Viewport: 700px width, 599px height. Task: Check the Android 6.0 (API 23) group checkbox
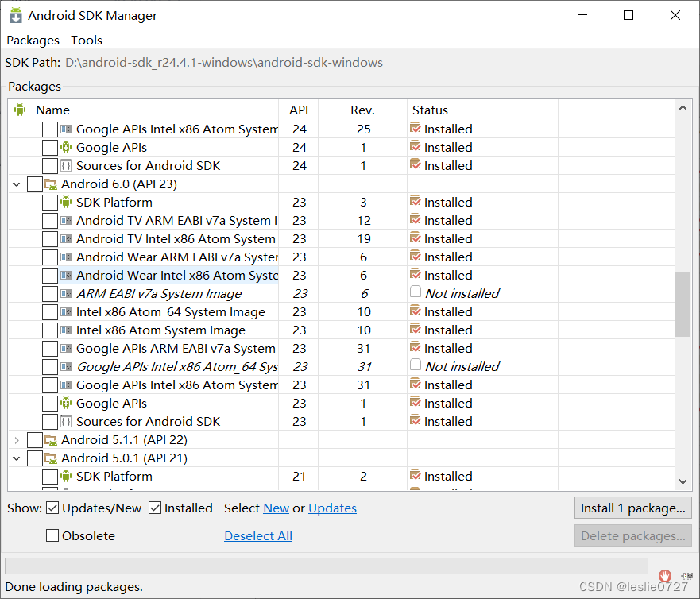(x=35, y=184)
